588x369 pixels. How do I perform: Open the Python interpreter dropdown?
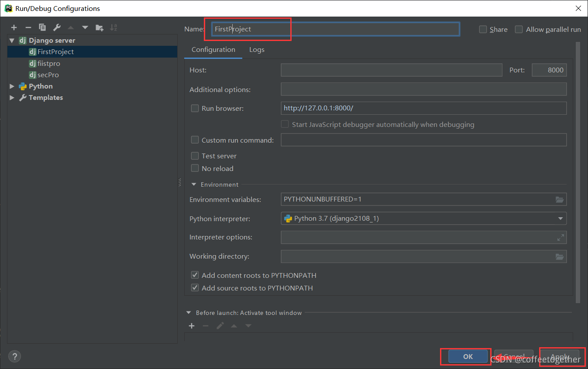click(560, 219)
